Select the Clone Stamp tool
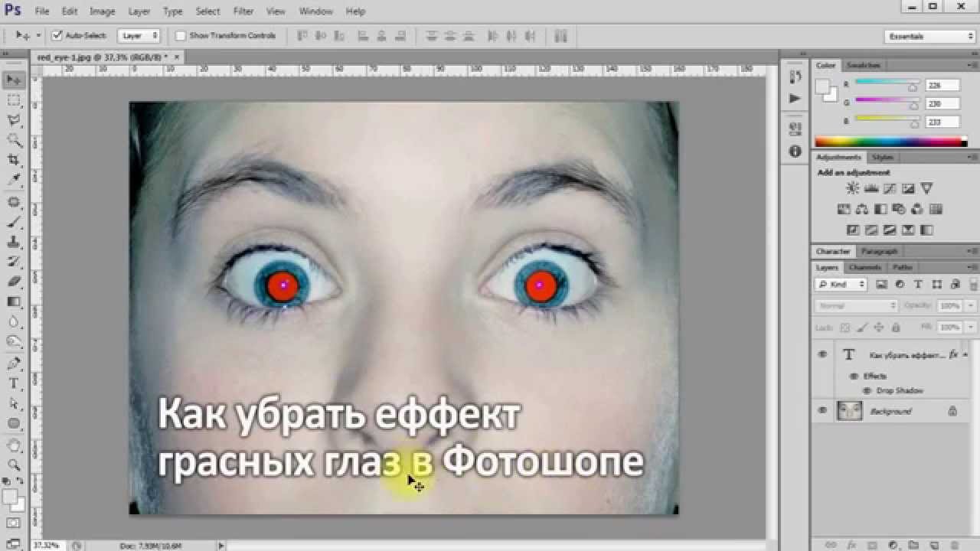The height and width of the screenshot is (551, 980). pyautogui.click(x=14, y=242)
